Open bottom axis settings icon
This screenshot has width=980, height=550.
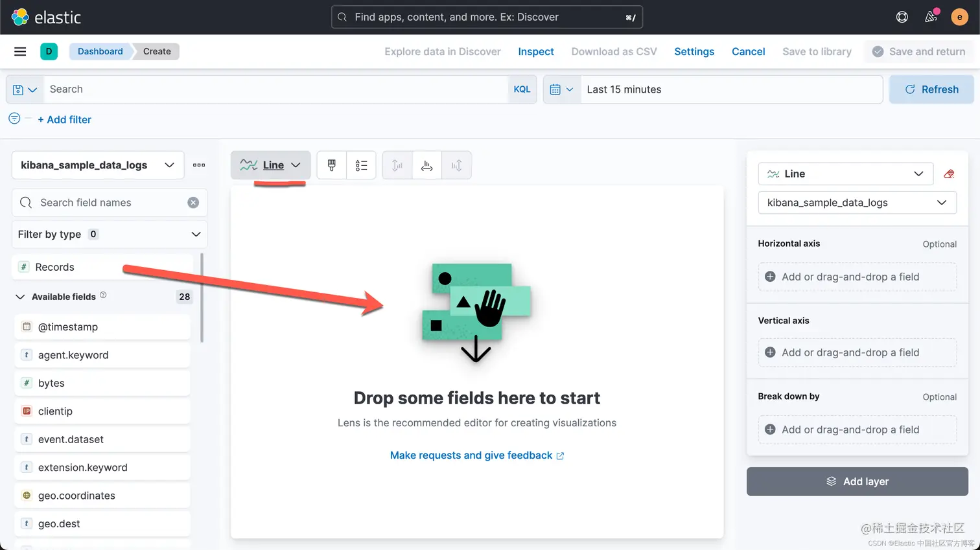tap(426, 165)
